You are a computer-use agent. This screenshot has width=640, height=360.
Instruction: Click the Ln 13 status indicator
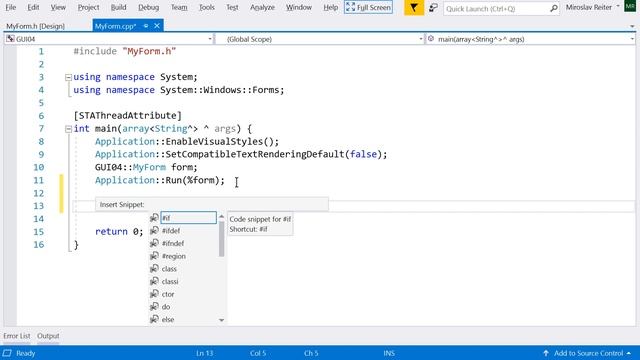click(x=204, y=353)
